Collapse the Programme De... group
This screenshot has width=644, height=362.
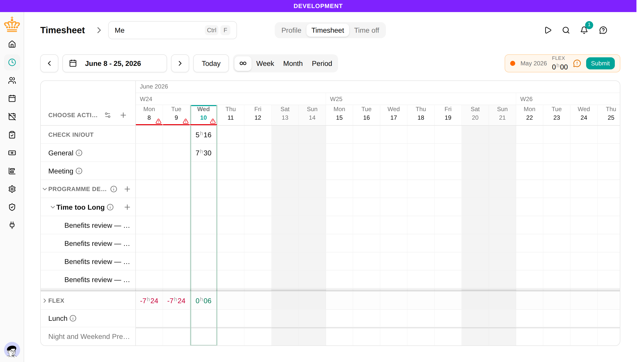[x=45, y=189]
